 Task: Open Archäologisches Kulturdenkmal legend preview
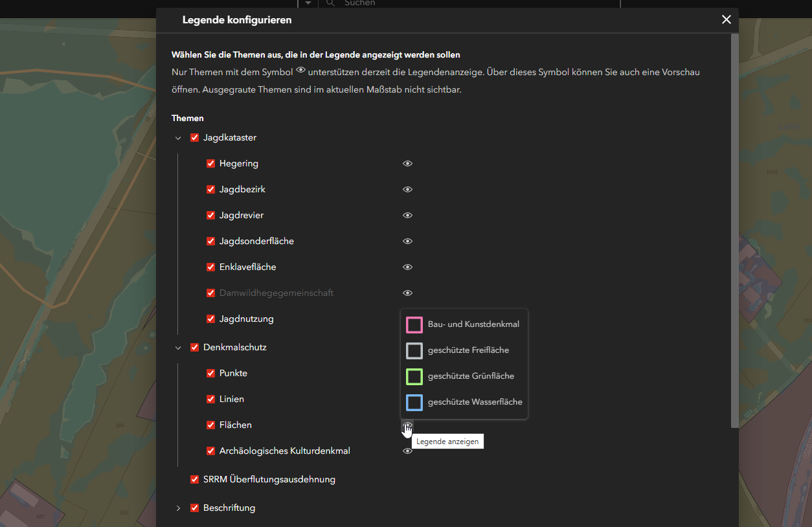click(x=407, y=451)
